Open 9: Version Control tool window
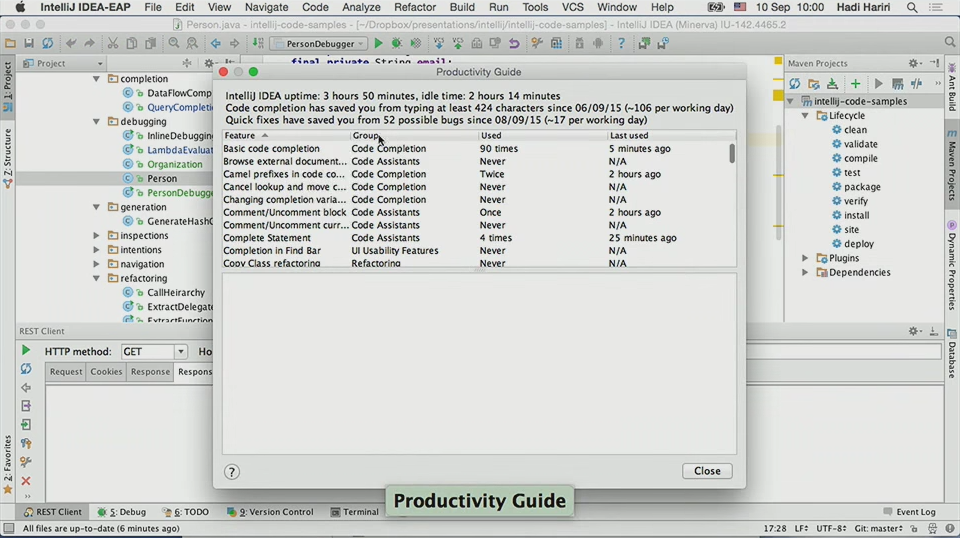This screenshot has height=538, width=960. (270, 512)
